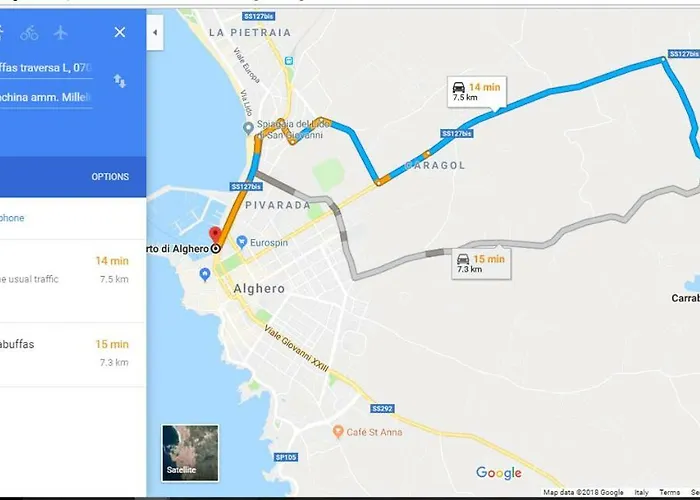
Task: Select the flights travel mode icon
Action: tap(60, 33)
